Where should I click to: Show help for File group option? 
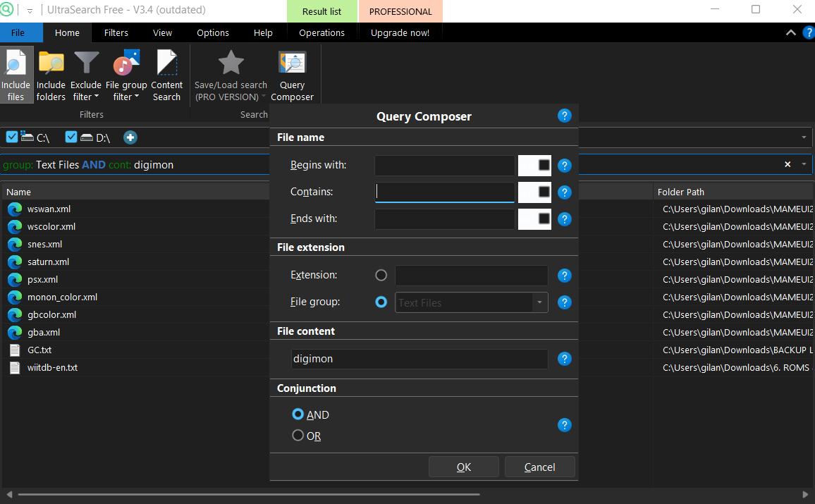(565, 302)
